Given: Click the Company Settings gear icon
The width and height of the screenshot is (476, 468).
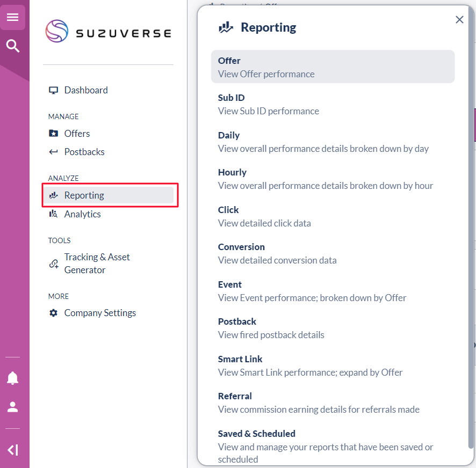Looking at the screenshot, I should coord(53,313).
